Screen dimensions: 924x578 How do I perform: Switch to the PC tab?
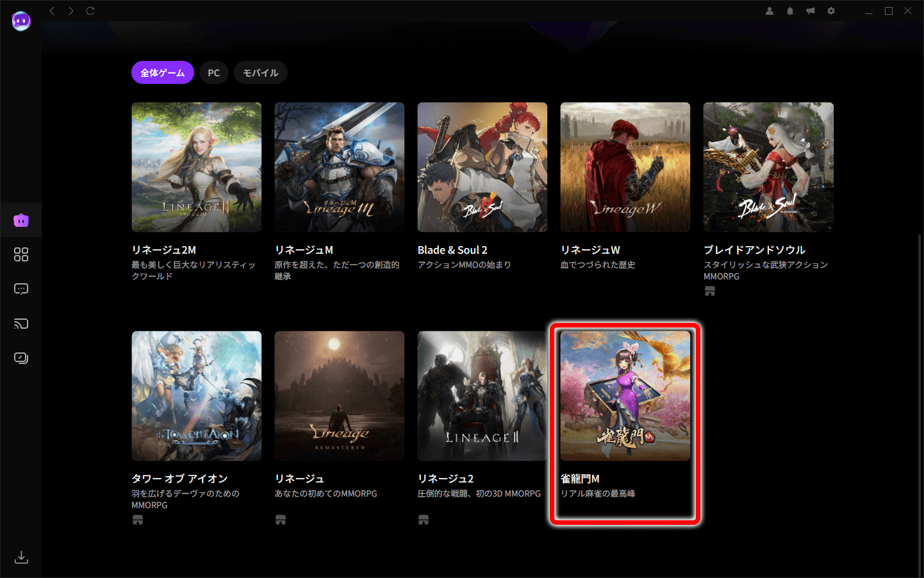coord(214,73)
